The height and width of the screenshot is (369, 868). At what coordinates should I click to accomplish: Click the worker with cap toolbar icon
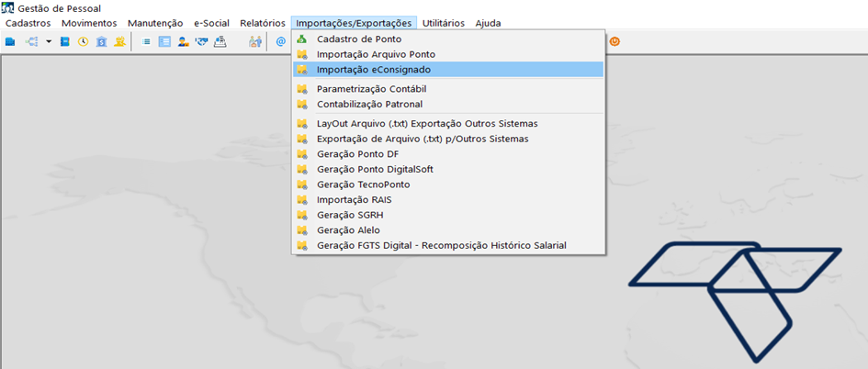pos(183,41)
